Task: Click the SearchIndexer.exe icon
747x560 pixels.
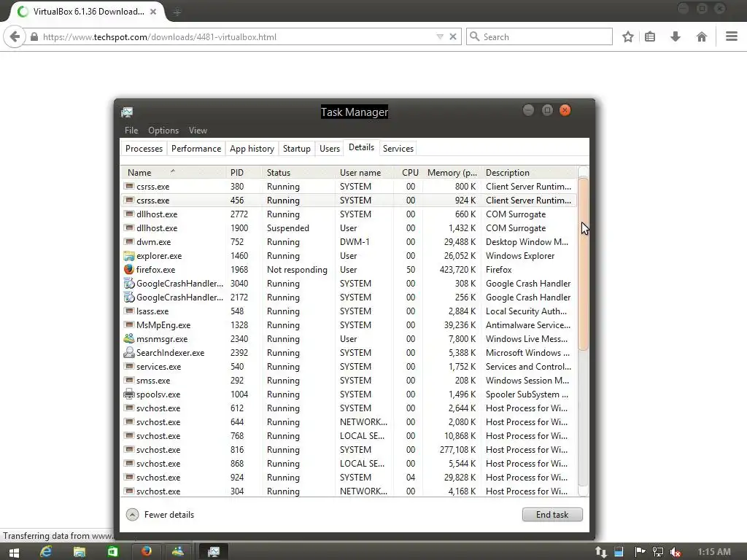Action: click(128, 352)
